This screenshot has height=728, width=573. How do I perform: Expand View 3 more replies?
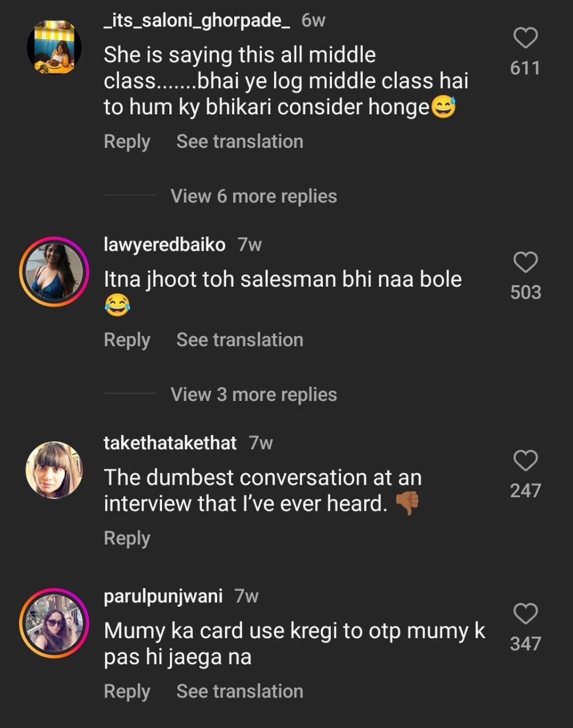[x=254, y=394]
